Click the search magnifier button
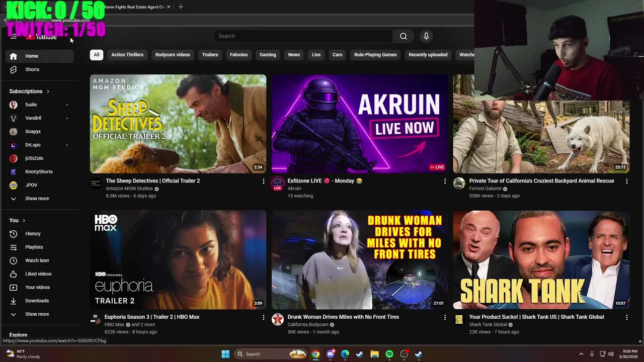The height and width of the screenshot is (362, 644). pos(403,36)
